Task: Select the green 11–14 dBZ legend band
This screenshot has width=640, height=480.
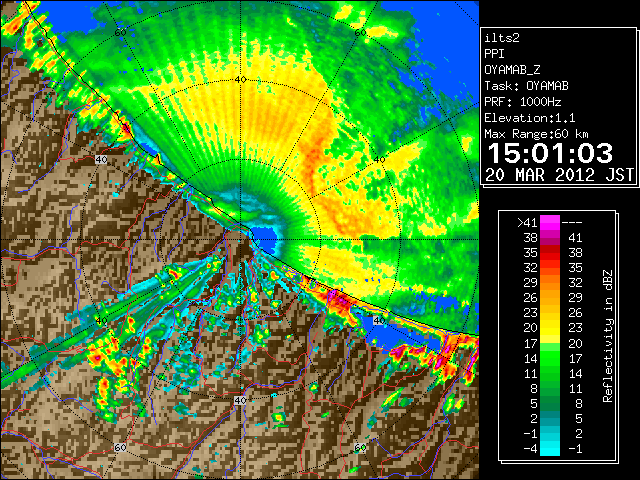Action: 550,373
